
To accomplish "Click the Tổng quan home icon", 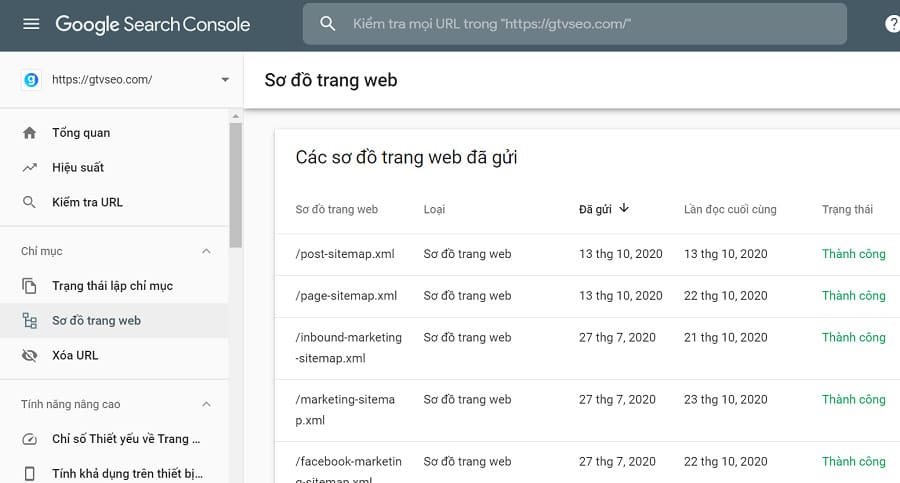I will pos(29,133).
